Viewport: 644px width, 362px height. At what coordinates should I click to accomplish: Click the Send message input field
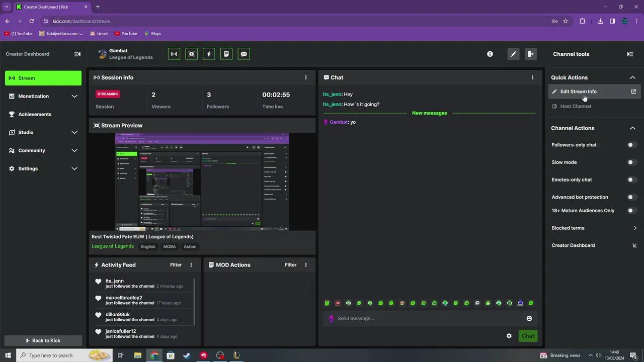(428, 318)
